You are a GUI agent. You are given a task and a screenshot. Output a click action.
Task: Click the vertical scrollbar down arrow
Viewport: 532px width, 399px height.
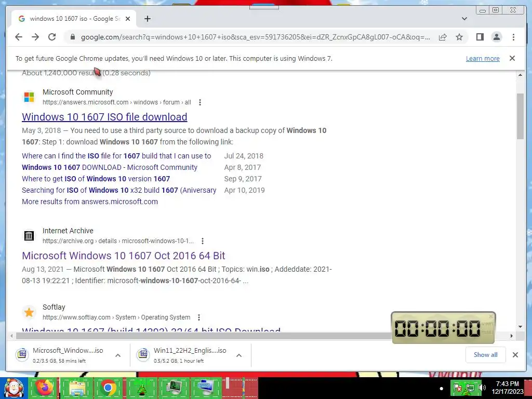click(x=520, y=326)
